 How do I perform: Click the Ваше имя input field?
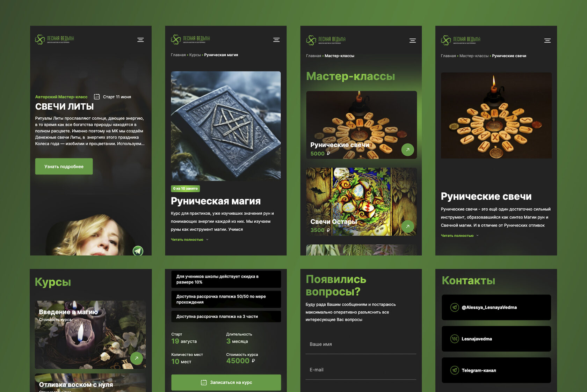(361, 344)
